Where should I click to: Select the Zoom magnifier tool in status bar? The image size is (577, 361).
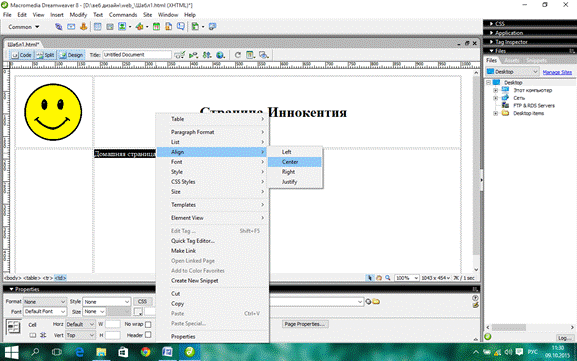[387, 278]
